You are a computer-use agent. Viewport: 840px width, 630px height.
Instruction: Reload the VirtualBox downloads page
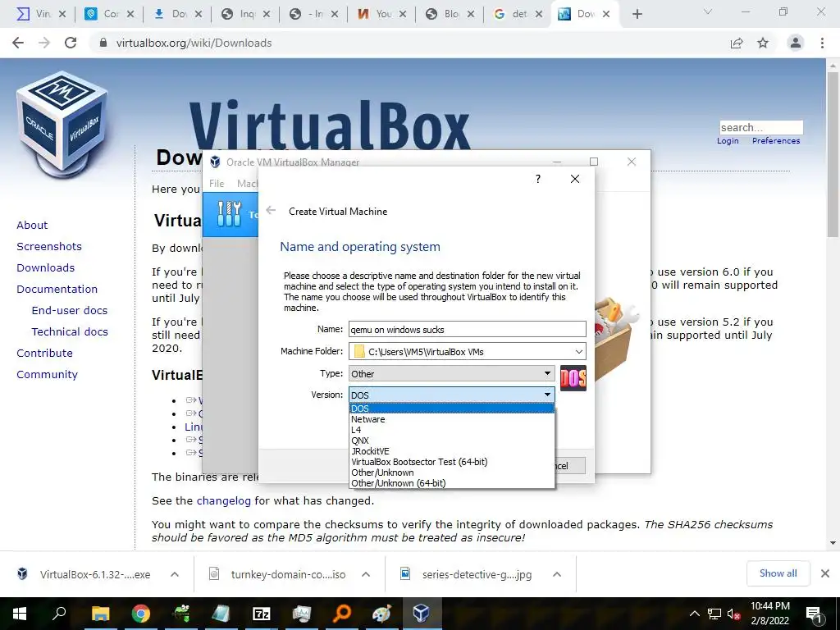pos(71,43)
